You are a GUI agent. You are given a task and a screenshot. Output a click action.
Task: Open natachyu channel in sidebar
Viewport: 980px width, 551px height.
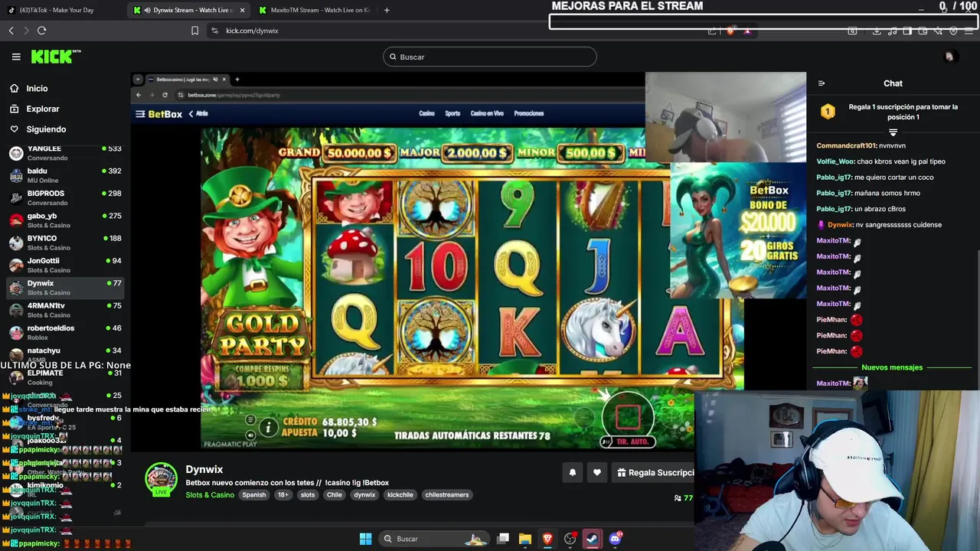click(64, 354)
